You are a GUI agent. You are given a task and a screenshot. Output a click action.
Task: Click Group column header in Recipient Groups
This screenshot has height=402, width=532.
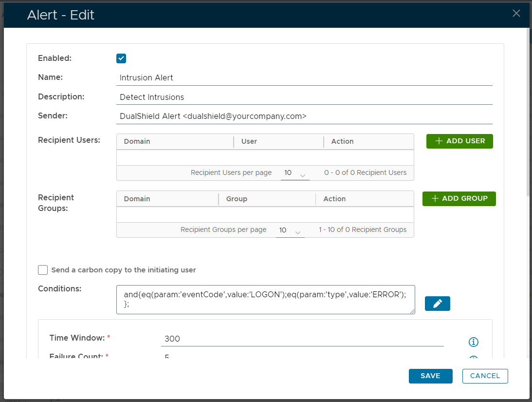237,199
